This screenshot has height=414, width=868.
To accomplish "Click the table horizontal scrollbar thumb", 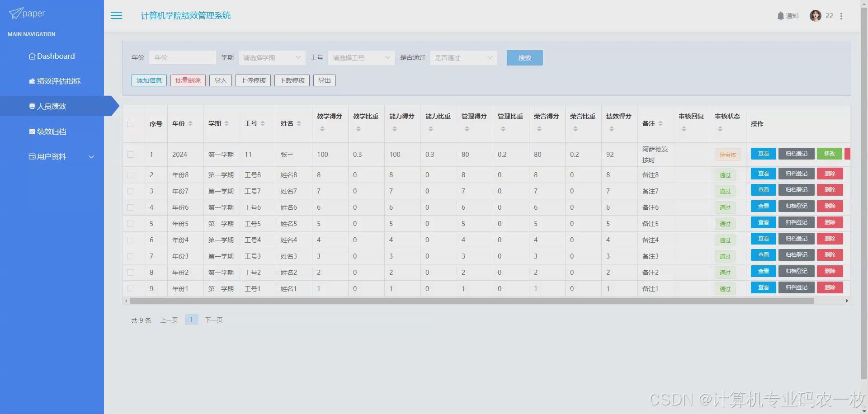I will [472, 301].
